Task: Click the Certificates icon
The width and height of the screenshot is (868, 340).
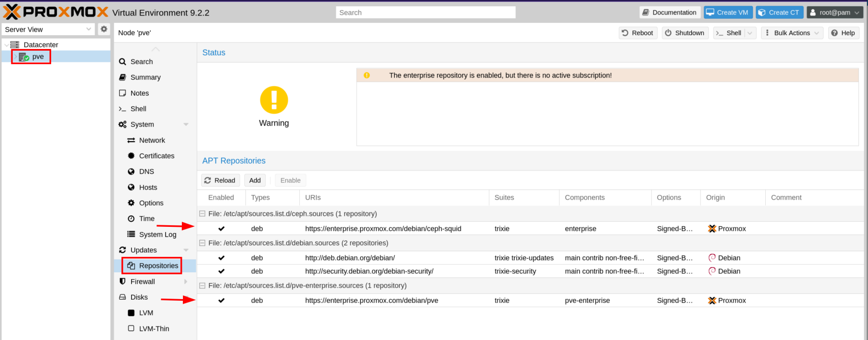Action: 131,156
